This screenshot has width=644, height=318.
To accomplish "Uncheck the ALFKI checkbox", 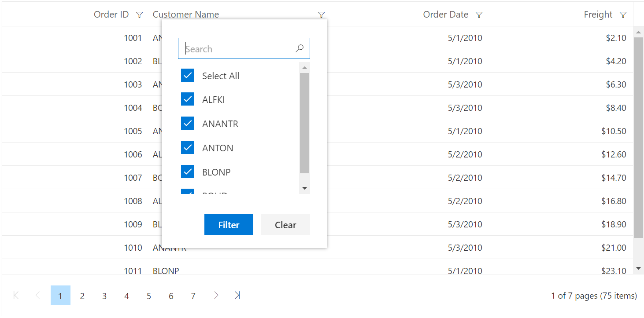I will [188, 99].
